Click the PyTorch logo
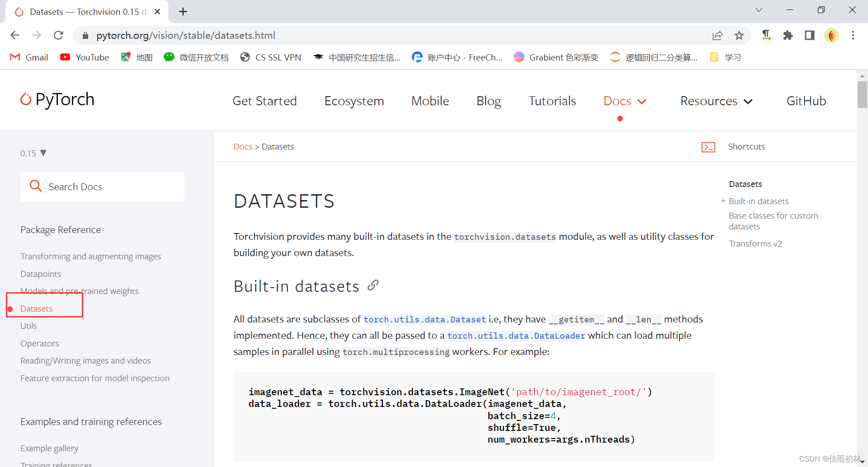Screen dimensions: 868x467 pos(57,99)
